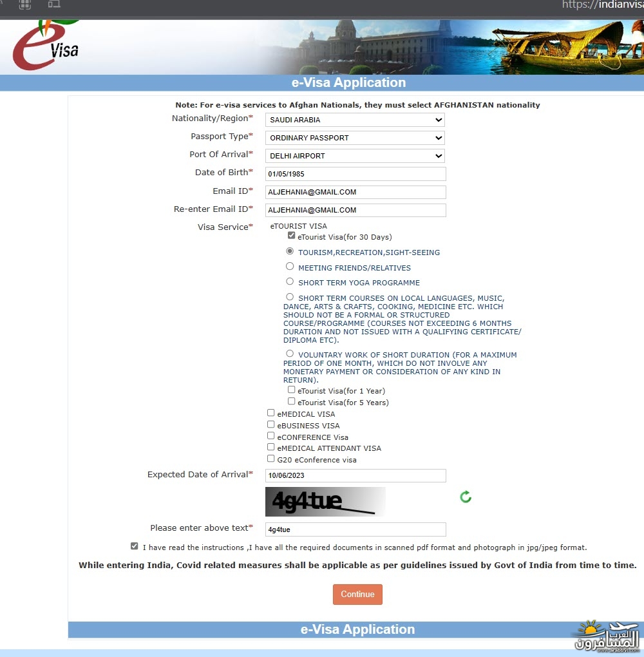
Task: Click the Covid related measures notice
Action: [x=357, y=565]
